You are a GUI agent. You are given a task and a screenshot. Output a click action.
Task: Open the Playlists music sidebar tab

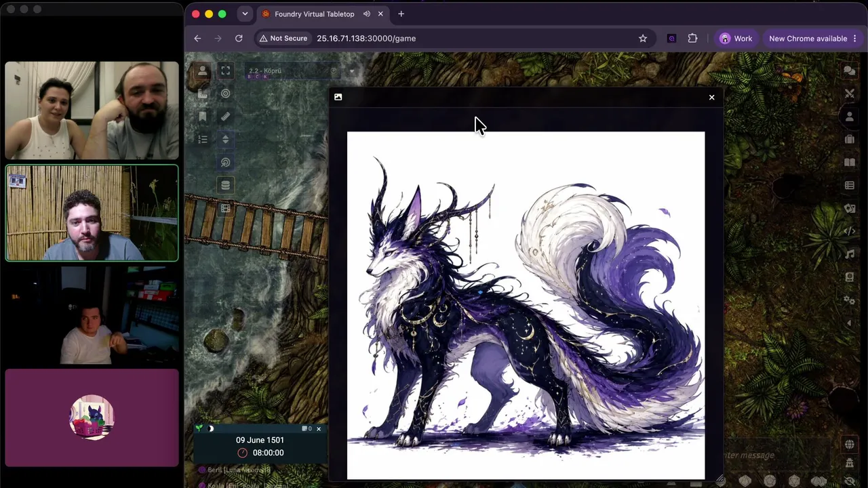pyautogui.click(x=849, y=254)
